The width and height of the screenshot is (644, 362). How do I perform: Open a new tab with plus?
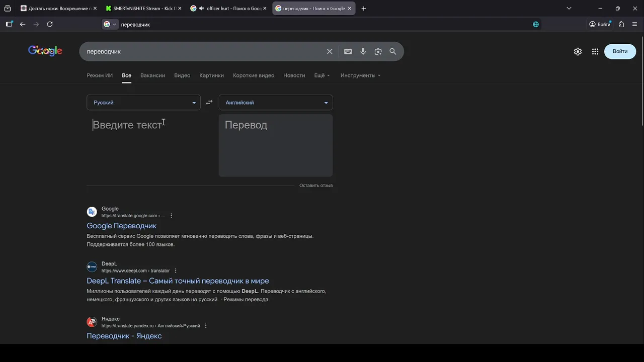tap(364, 9)
